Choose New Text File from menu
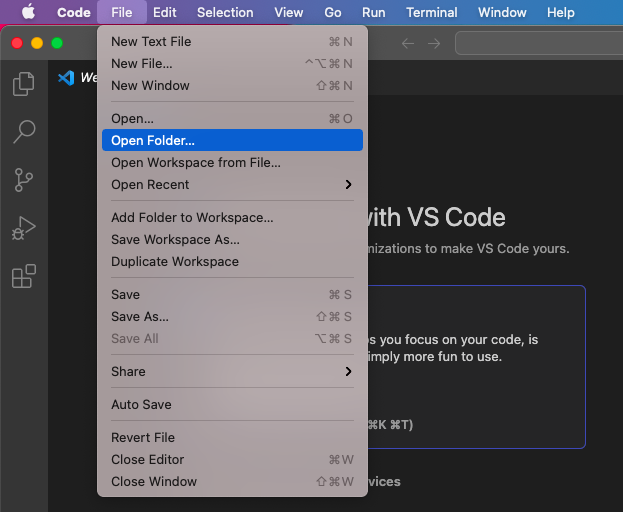The image size is (623, 512). pos(151,42)
